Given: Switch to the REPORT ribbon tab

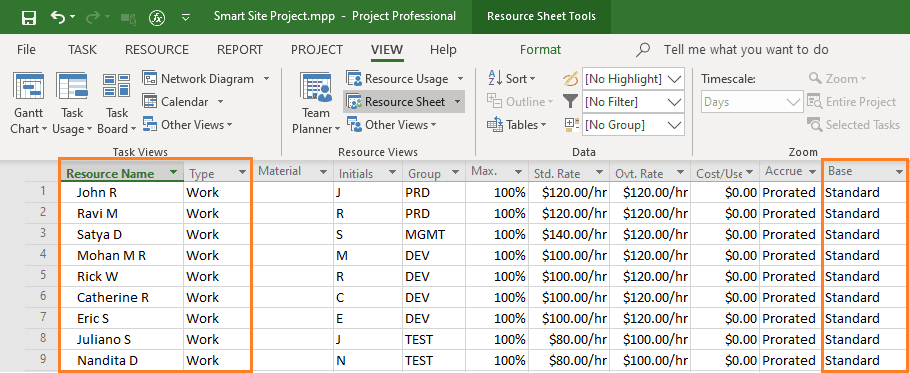Looking at the screenshot, I should point(240,50).
